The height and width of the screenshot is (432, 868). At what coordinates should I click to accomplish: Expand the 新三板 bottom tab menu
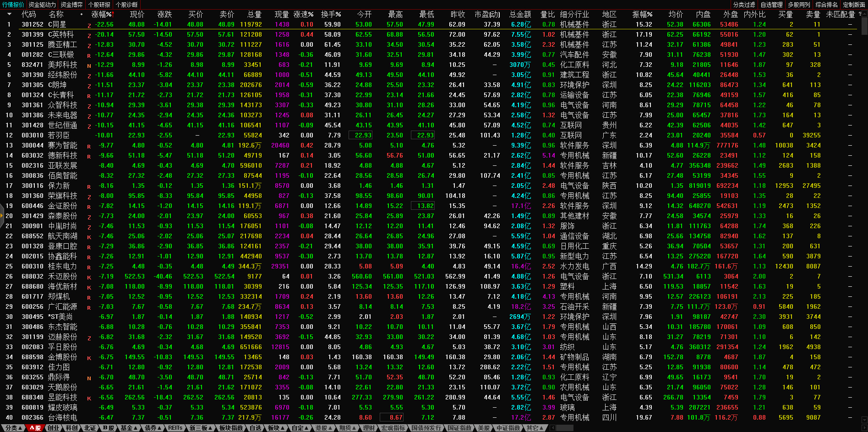click(201, 428)
